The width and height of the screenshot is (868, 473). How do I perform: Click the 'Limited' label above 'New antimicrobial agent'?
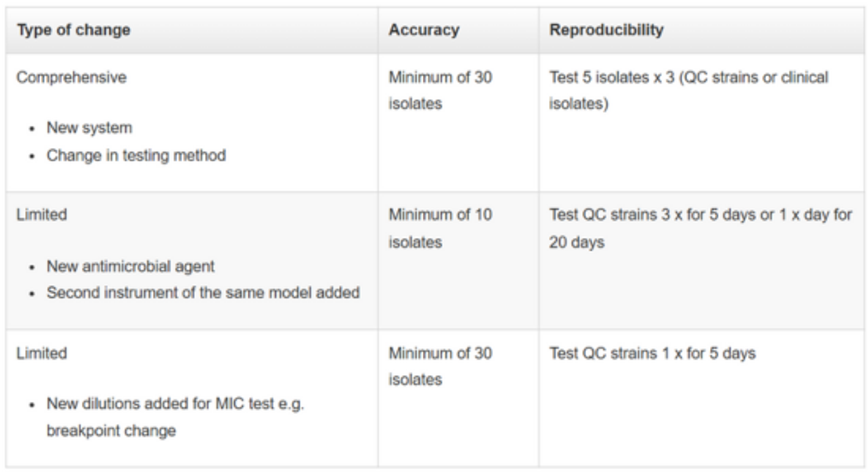[42, 215]
